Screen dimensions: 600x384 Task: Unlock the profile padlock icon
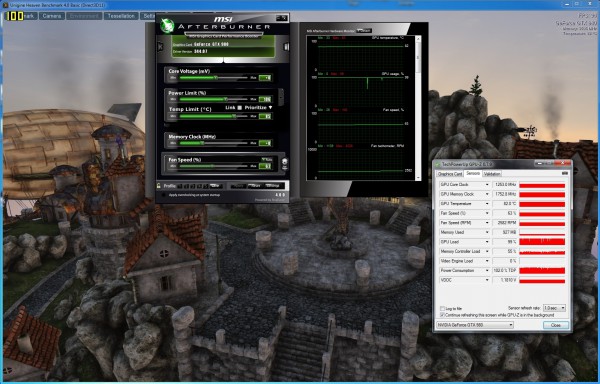pyautogui.click(x=159, y=185)
